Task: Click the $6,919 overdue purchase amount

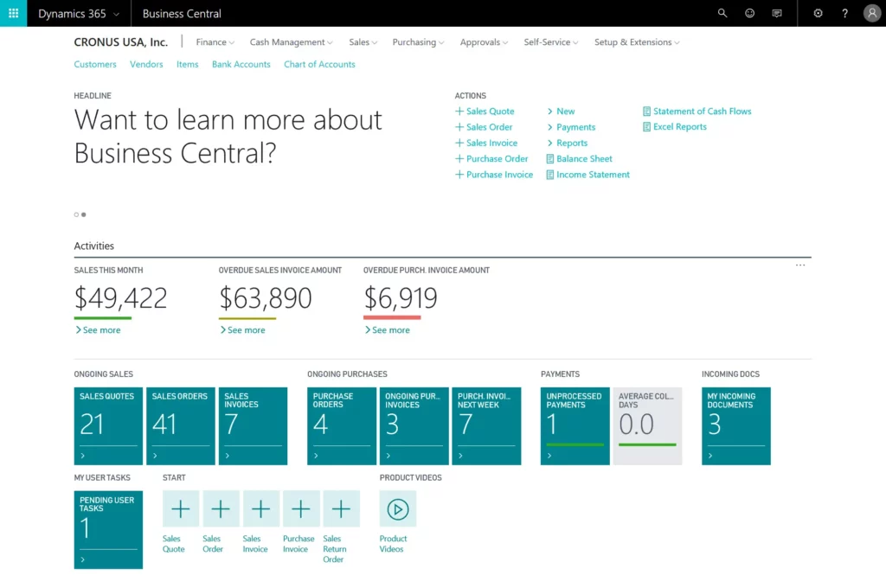Action: [400, 297]
